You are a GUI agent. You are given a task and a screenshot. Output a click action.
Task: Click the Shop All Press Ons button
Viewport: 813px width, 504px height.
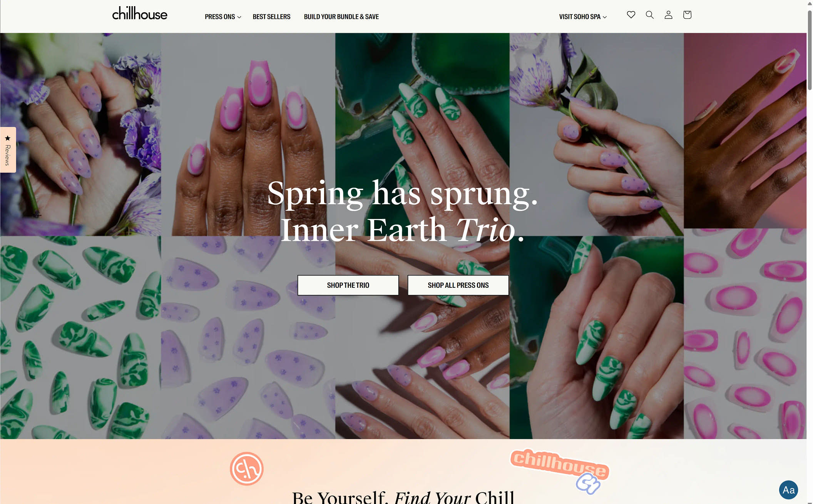[x=458, y=285]
